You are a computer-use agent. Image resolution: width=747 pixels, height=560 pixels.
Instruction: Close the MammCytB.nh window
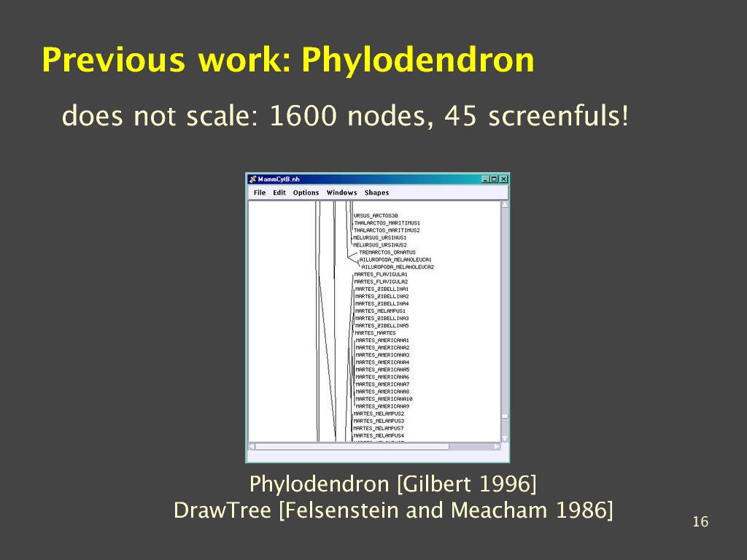pos(503,179)
